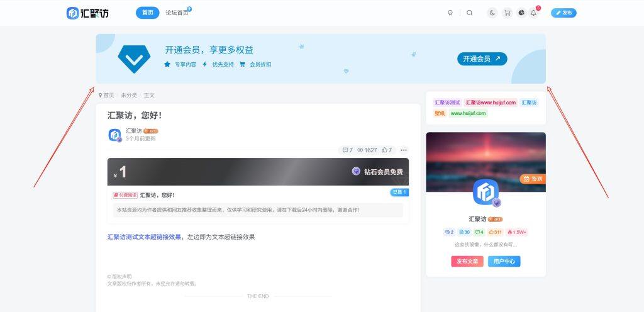Click the 付费阅读 tag
644x312 pixels.
point(125,195)
